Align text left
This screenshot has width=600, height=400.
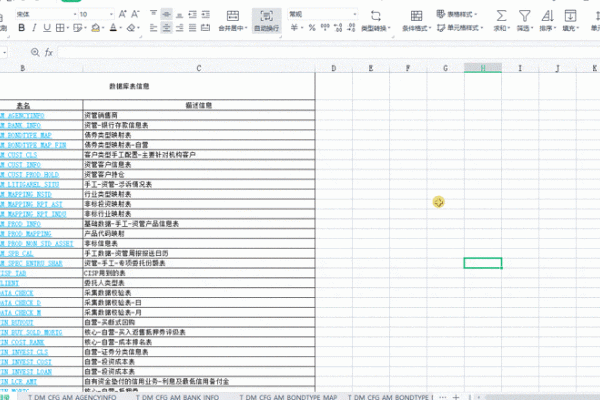click(x=153, y=28)
